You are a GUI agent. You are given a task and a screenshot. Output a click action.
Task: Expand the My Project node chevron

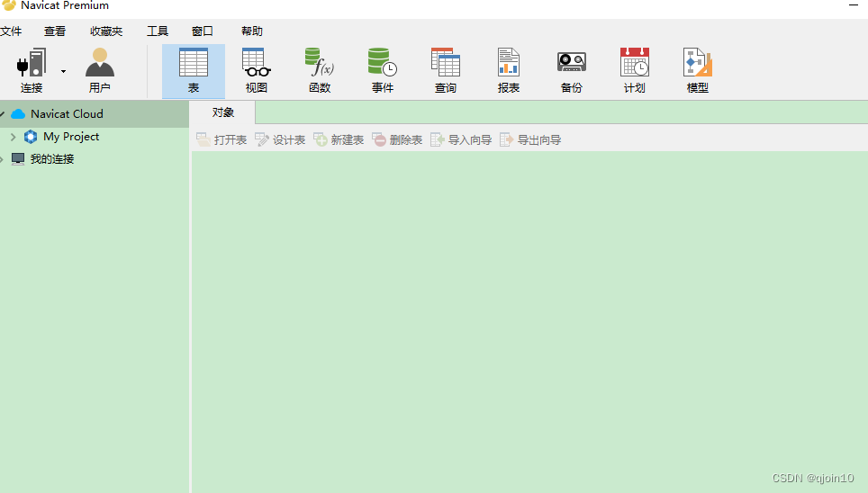(x=14, y=137)
